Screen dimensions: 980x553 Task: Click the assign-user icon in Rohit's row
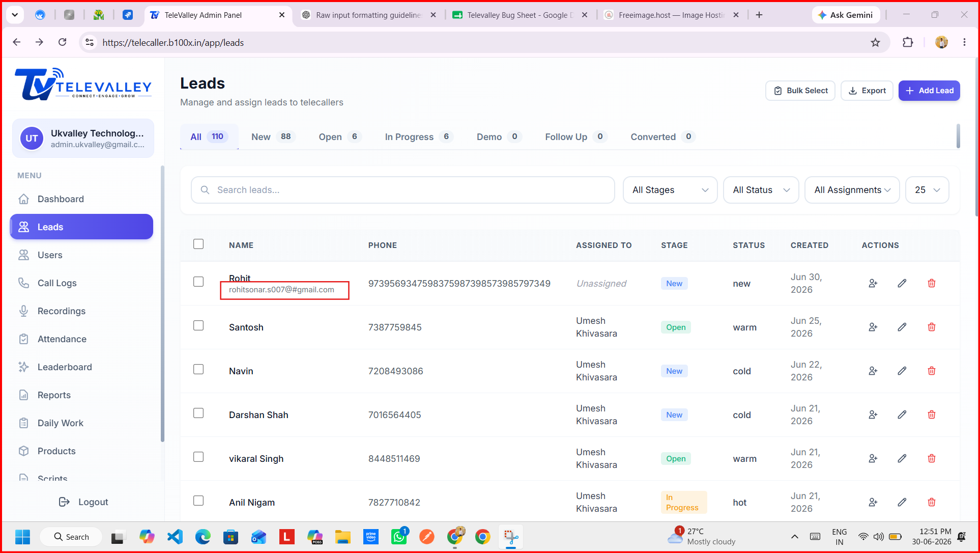point(873,283)
